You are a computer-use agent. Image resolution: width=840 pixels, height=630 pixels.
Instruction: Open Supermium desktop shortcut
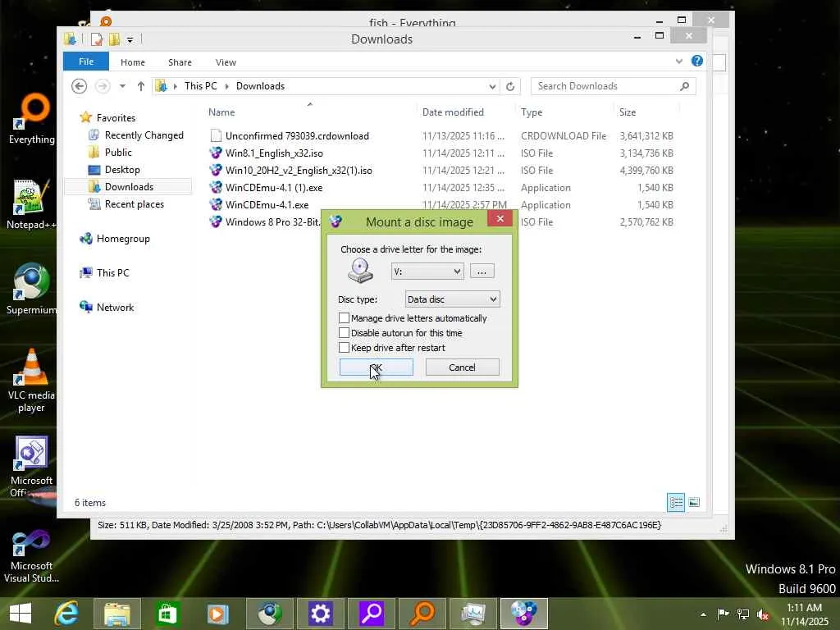(31, 290)
